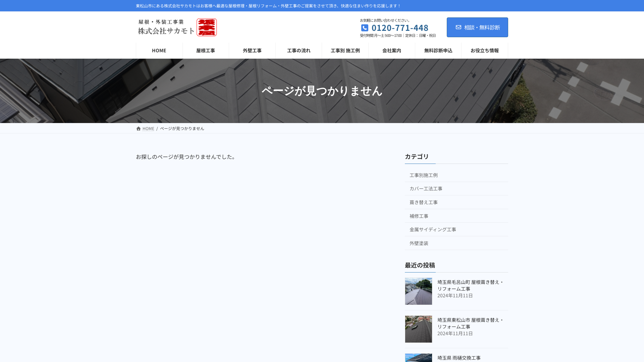Image resolution: width=644 pixels, height=362 pixels.
Task: Open the 補修工事 category
Action: tap(419, 216)
